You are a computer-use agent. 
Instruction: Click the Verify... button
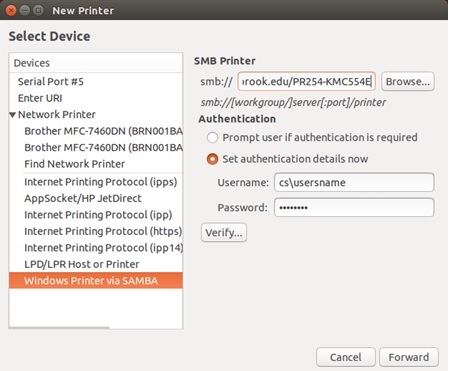(x=224, y=232)
